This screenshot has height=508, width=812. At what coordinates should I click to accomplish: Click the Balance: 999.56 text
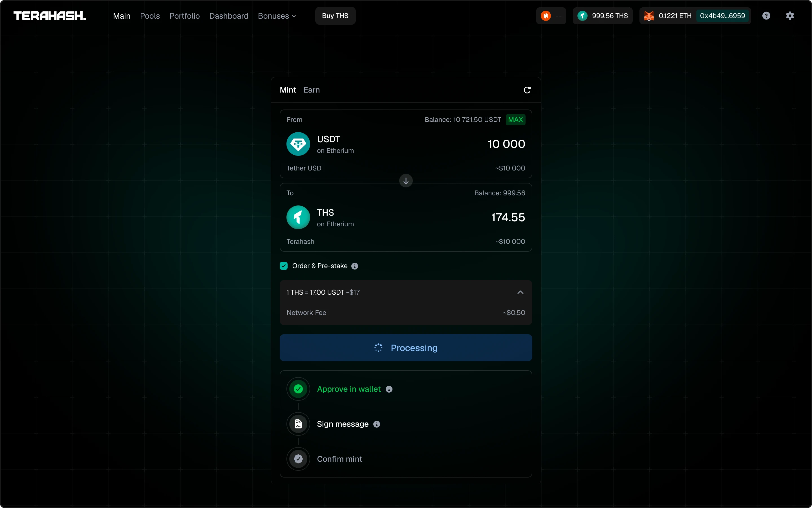(x=500, y=193)
